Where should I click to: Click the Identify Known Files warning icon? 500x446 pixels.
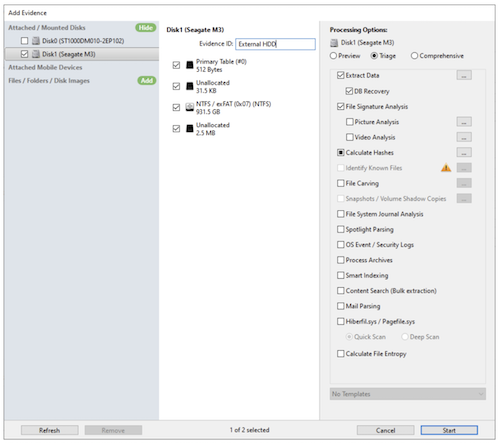pos(446,168)
